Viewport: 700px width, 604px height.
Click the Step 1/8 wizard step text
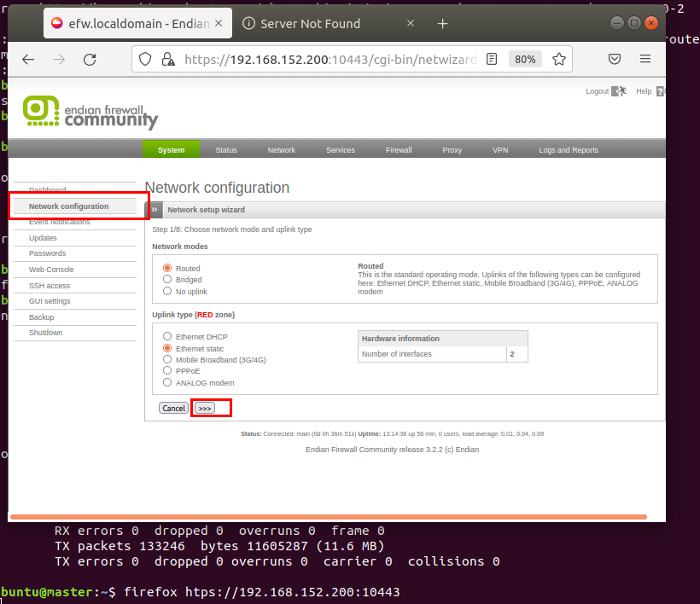click(x=231, y=229)
